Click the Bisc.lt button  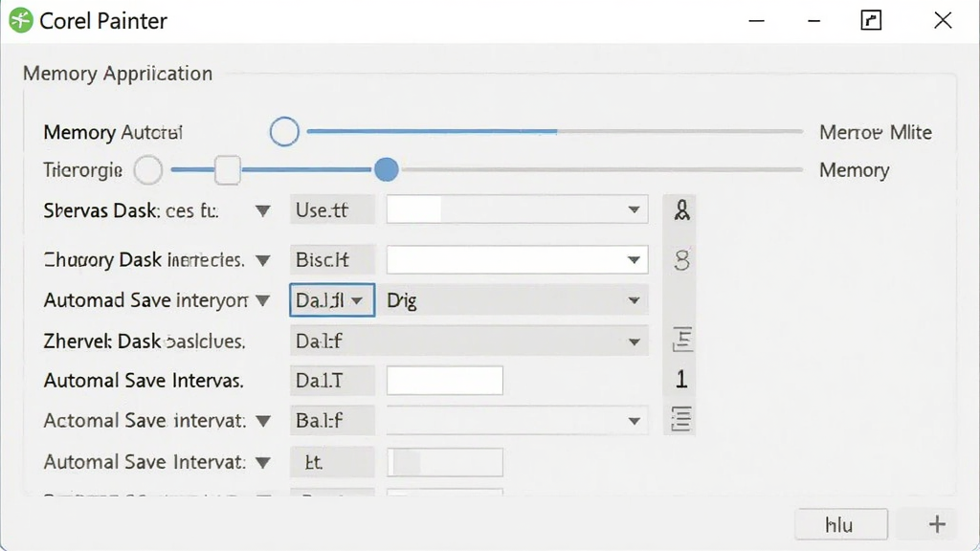point(332,259)
